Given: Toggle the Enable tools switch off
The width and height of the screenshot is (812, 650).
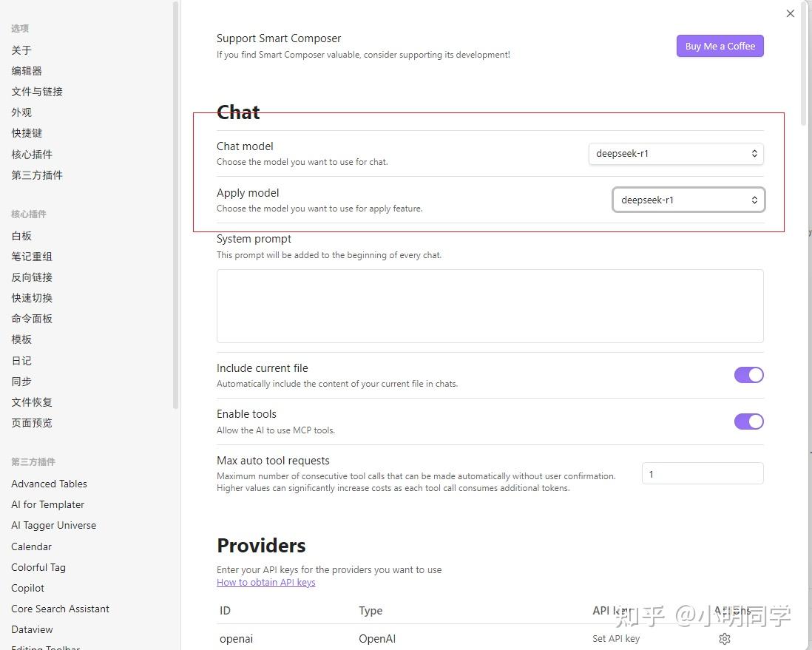Looking at the screenshot, I should [748, 422].
